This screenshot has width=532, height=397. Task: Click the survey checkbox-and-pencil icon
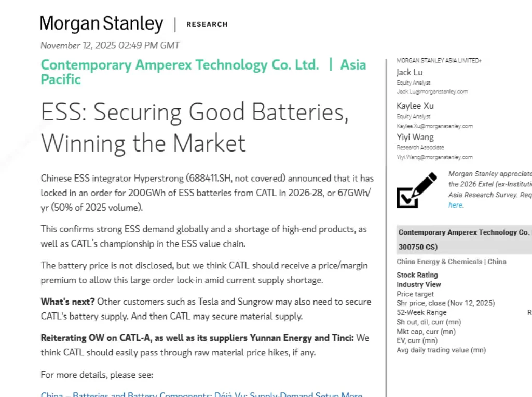(416, 190)
